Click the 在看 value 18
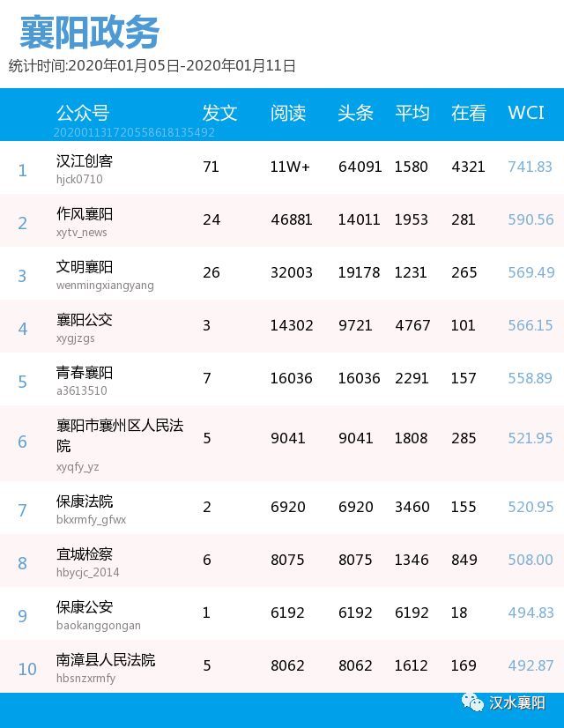 tap(459, 613)
